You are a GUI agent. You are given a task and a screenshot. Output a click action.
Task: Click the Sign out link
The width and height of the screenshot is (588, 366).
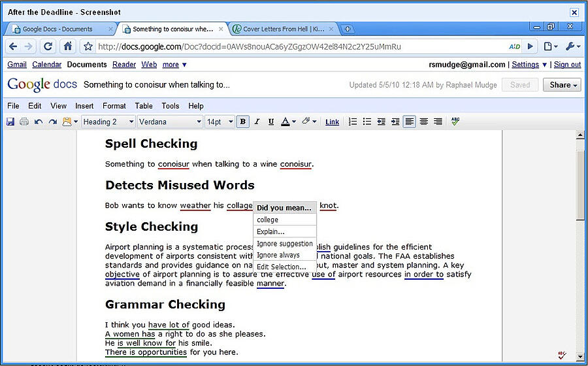(567, 65)
